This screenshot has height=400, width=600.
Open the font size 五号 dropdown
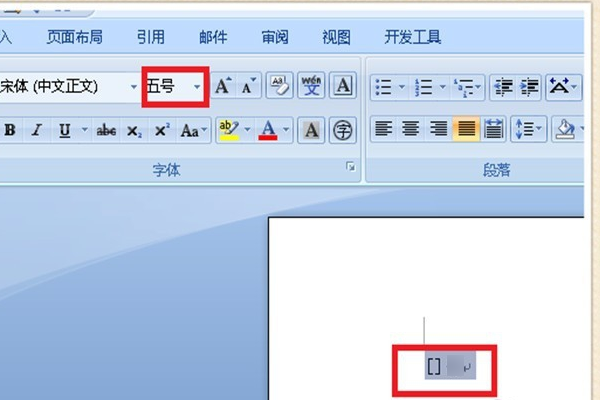[197, 87]
